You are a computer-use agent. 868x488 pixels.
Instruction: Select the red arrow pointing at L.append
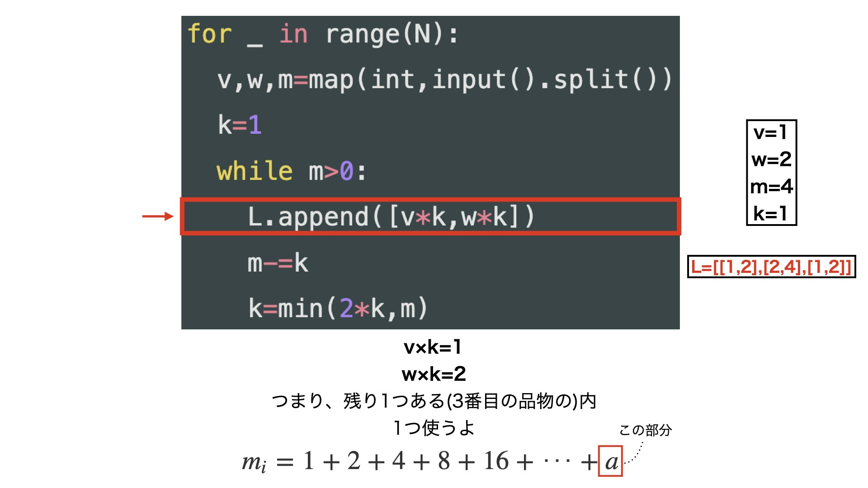pos(157,216)
